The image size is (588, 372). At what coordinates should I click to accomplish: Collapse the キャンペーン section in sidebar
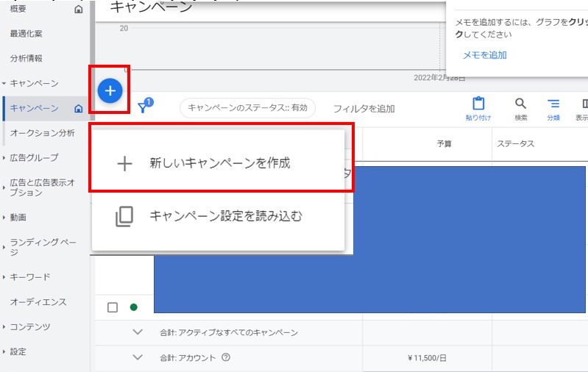click(x=4, y=83)
